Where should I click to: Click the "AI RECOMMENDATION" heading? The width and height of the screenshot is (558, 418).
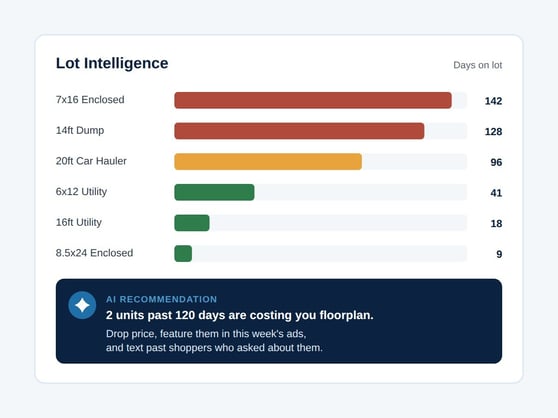(x=161, y=299)
